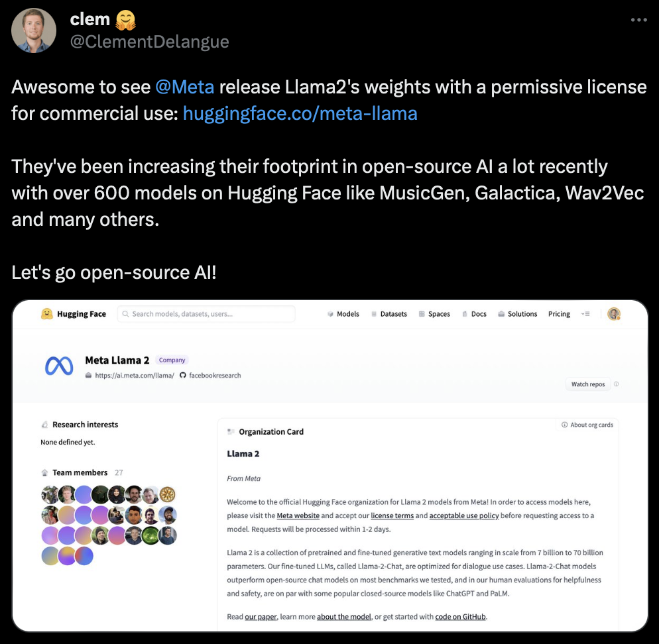Image resolution: width=659 pixels, height=644 pixels.
Task: Open the Solutions menu
Action: point(517,314)
